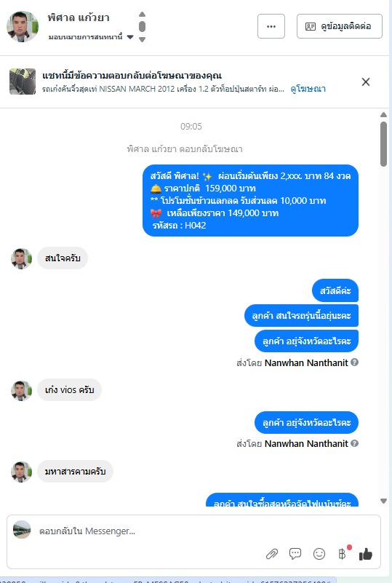
Task: Close the ad reply banner
Action: coord(366,82)
